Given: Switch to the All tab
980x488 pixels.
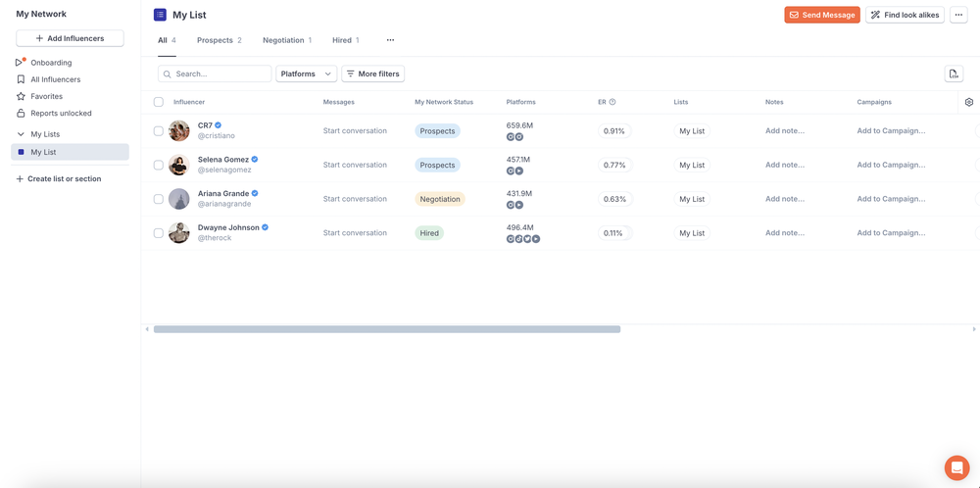Looking at the screenshot, I should (x=167, y=40).
